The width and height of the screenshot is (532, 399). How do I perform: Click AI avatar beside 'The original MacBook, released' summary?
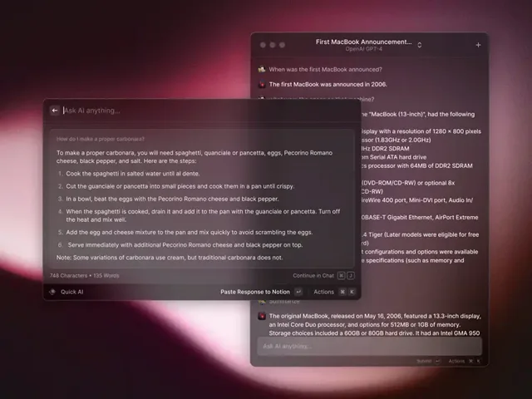point(262,316)
